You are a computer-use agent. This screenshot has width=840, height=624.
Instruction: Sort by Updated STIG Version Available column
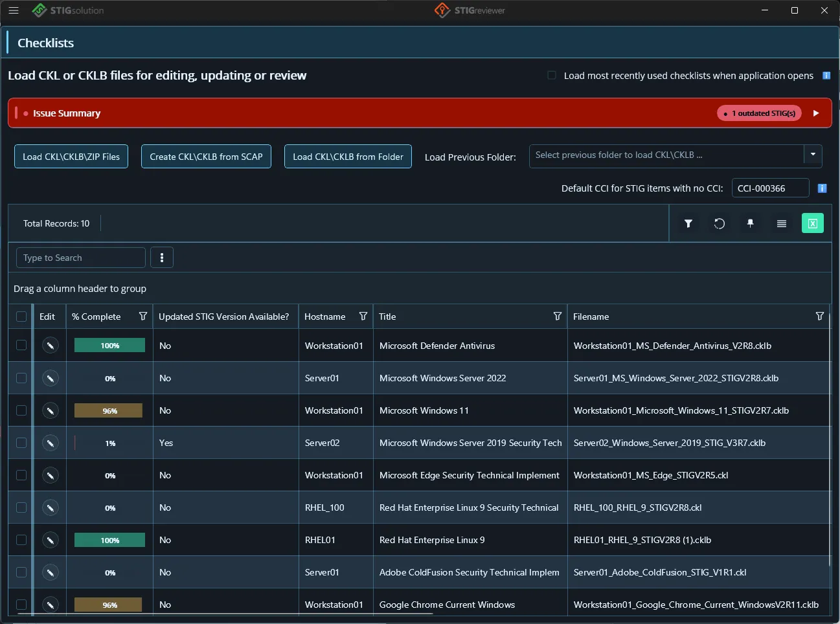pos(224,317)
